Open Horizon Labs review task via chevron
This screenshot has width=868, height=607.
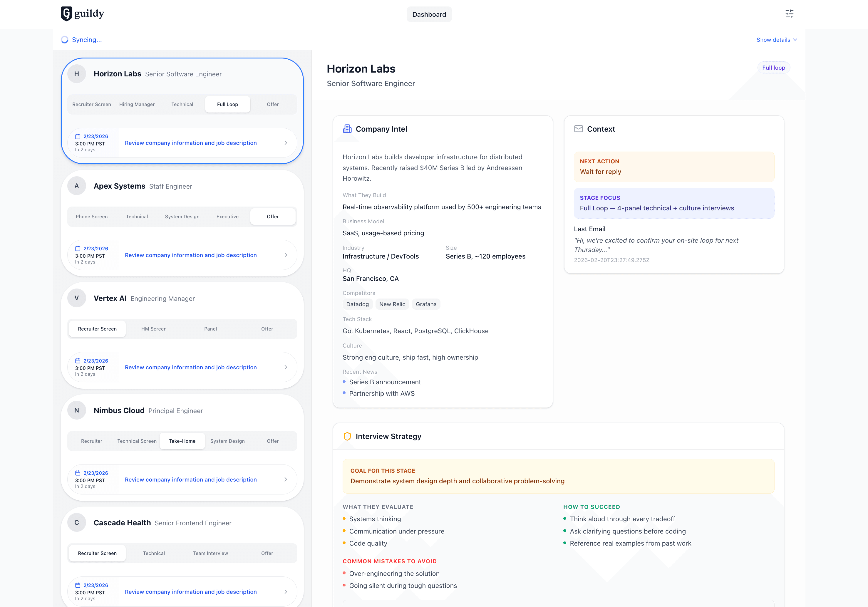coord(285,143)
